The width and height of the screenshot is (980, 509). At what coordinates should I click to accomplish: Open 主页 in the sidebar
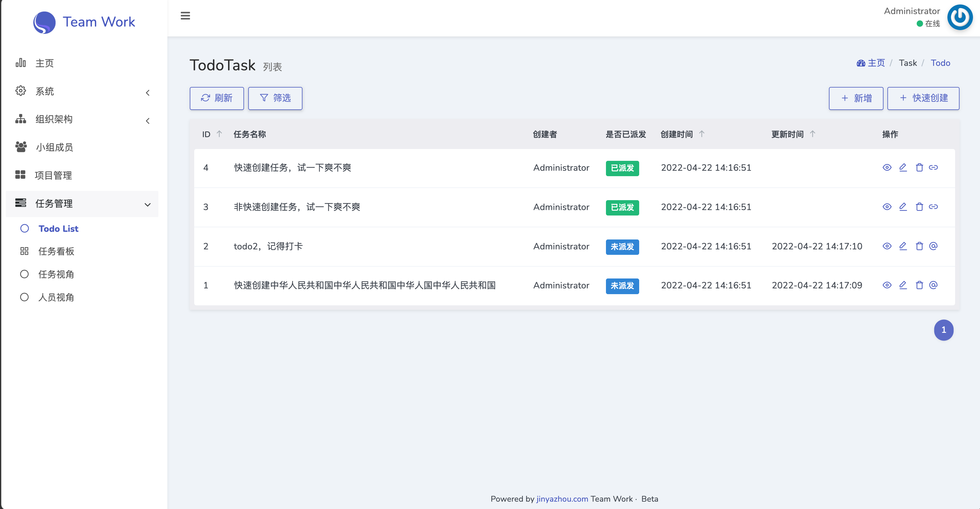(82, 63)
